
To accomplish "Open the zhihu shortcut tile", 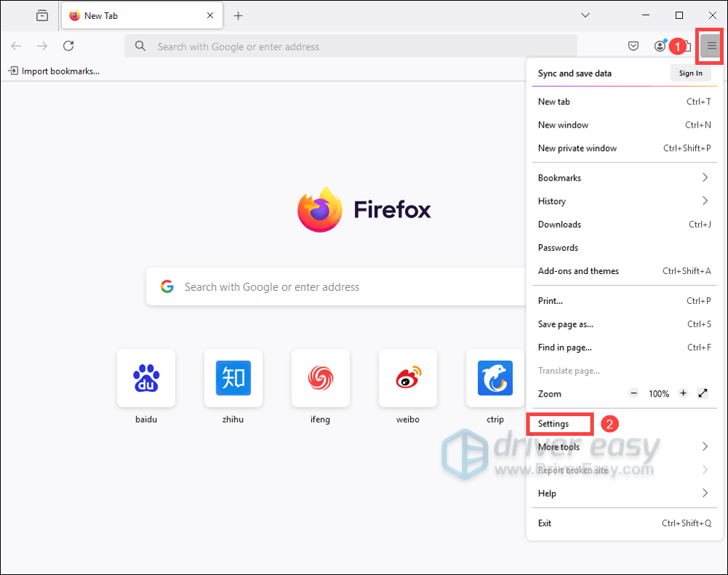I will (233, 378).
